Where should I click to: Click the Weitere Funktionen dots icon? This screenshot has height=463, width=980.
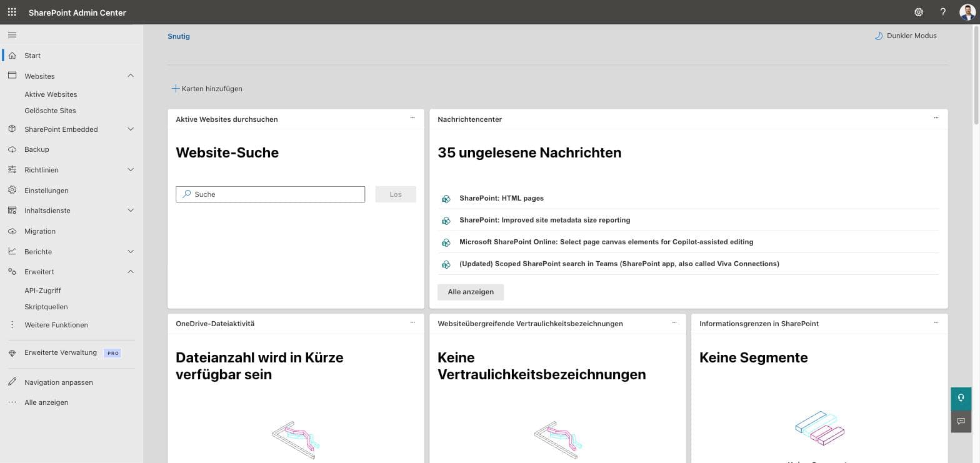click(12, 325)
